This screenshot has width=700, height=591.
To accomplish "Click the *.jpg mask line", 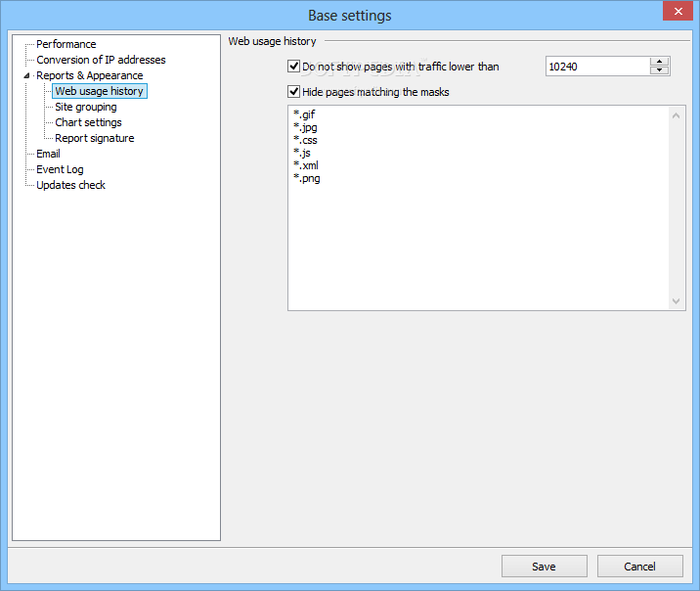I will tap(305, 127).
